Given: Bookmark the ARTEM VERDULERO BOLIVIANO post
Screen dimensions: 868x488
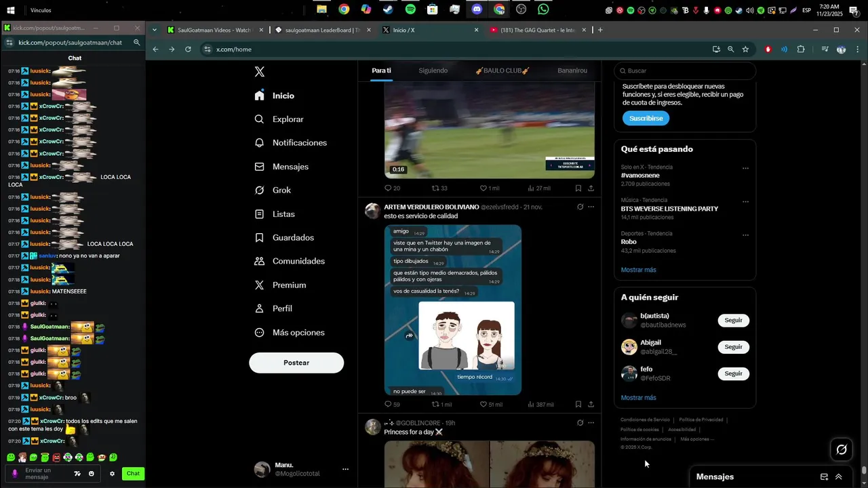Looking at the screenshot, I should tap(578, 405).
